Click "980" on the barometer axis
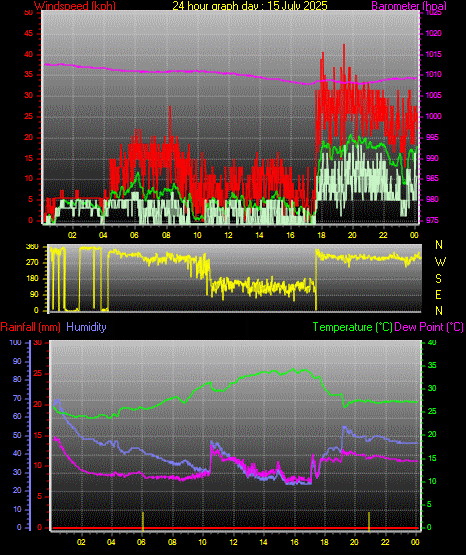 [x=432, y=199]
